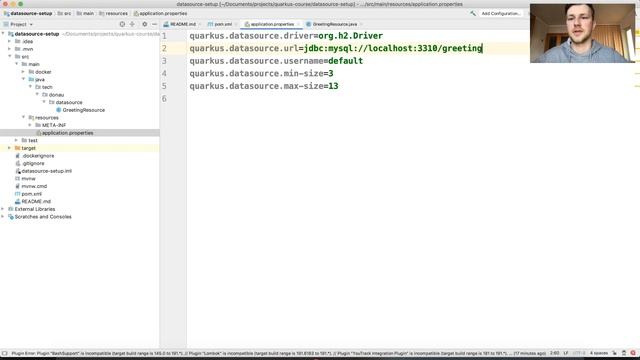Collapse the src folder
Image resolution: width=640 pixels, height=360 pixels.
[10, 56]
